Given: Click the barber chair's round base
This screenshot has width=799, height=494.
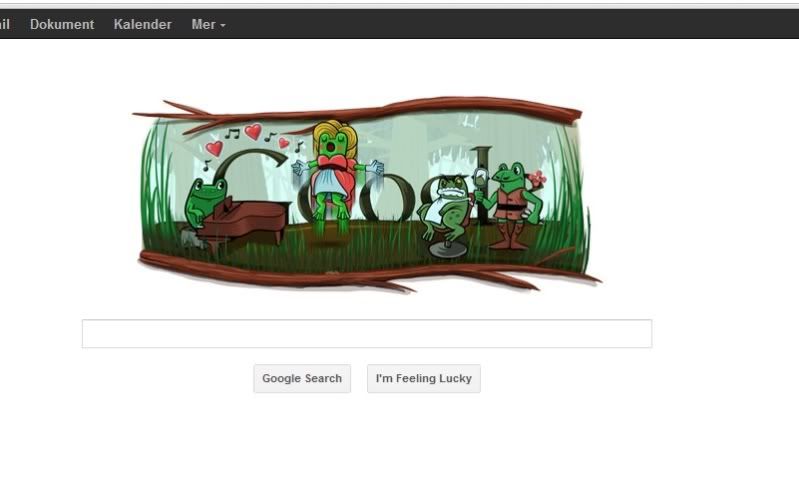Looking at the screenshot, I should point(448,250).
